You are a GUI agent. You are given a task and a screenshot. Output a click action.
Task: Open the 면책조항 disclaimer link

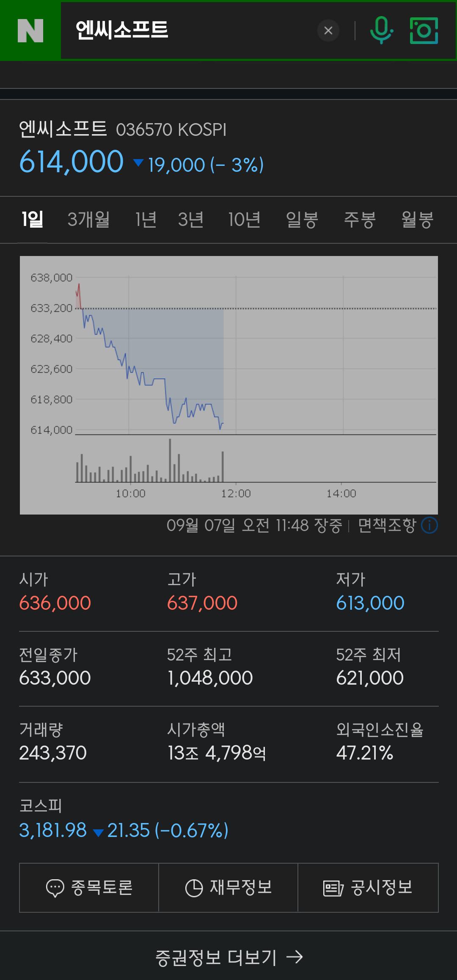(387, 526)
